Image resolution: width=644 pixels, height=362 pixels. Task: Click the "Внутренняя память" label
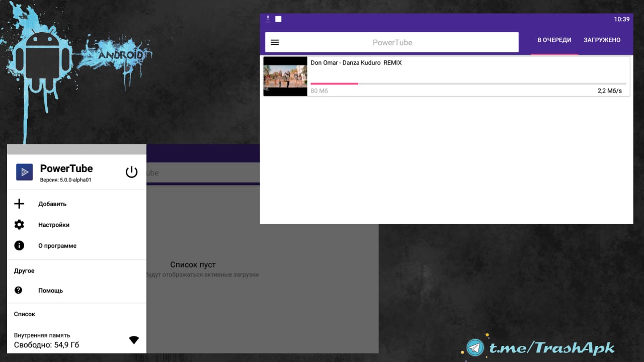point(42,335)
